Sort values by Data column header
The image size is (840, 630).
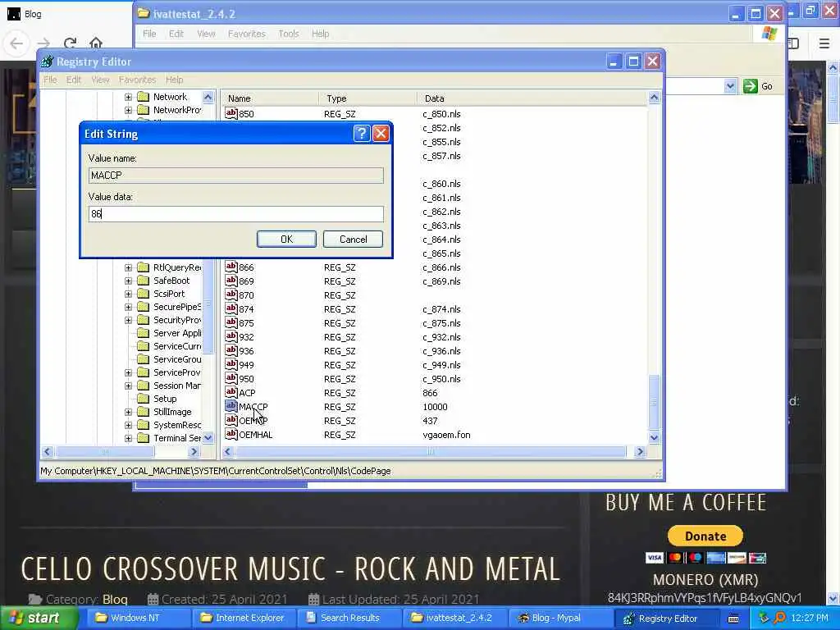pyautogui.click(x=532, y=98)
